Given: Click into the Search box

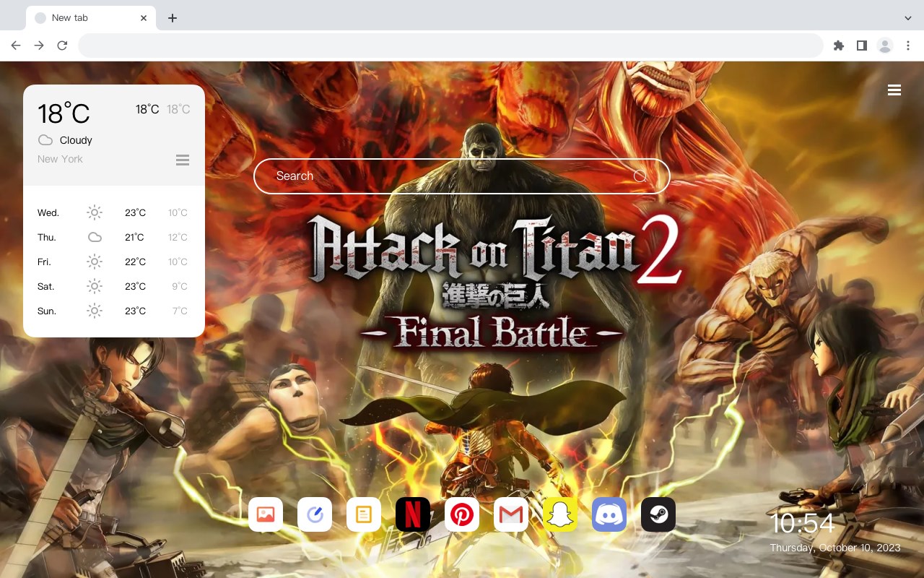Looking at the screenshot, I should (x=462, y=176).
